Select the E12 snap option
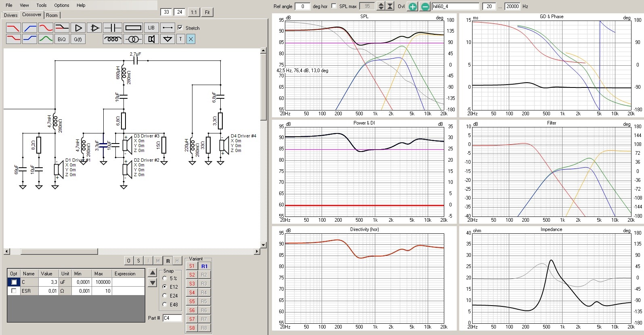 [x=165, y=287]
